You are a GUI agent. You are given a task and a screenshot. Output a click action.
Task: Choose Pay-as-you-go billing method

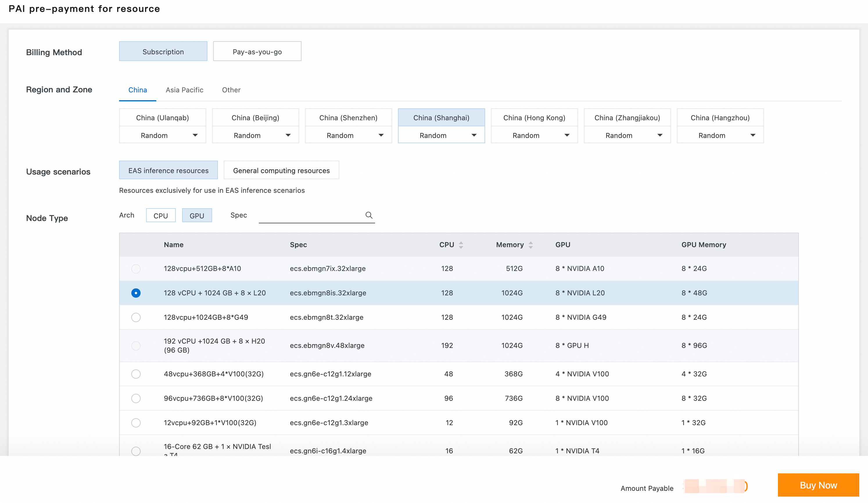(257, 52)
